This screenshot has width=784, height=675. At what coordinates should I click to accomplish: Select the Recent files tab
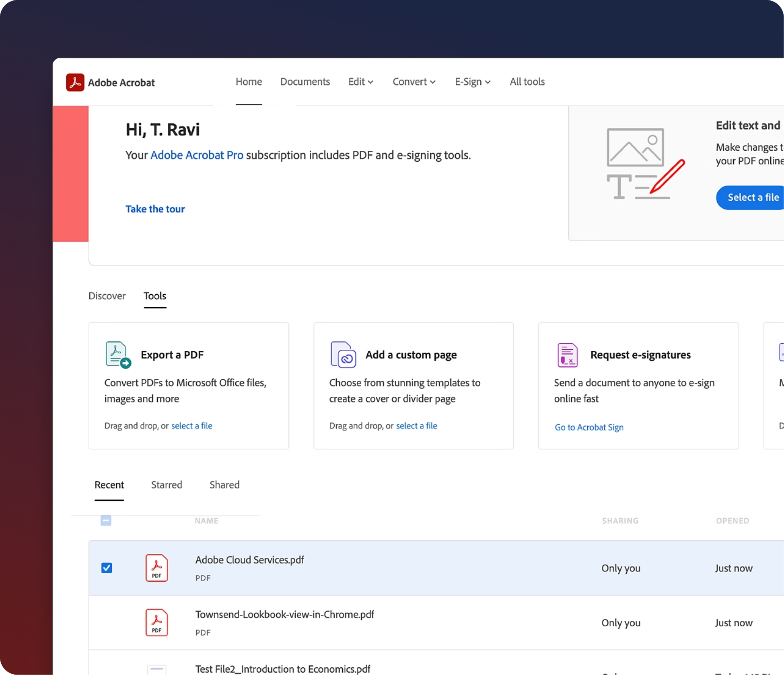pos(109,485)
